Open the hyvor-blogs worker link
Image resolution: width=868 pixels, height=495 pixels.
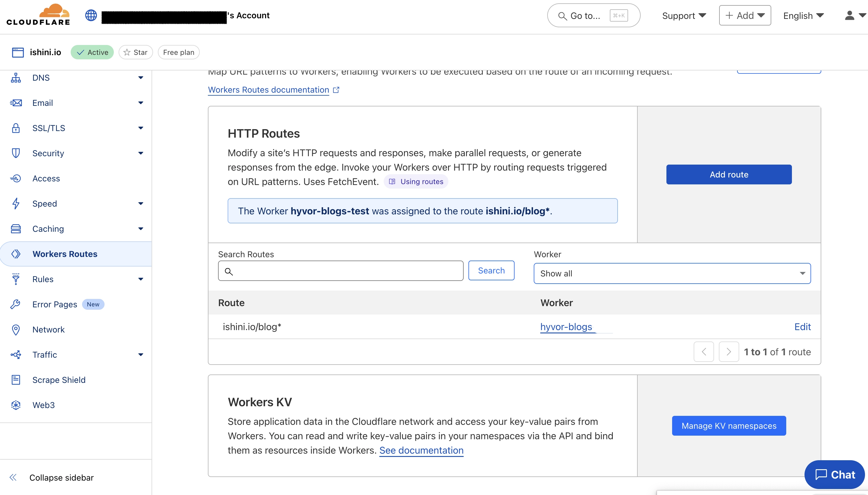(566, 327)
